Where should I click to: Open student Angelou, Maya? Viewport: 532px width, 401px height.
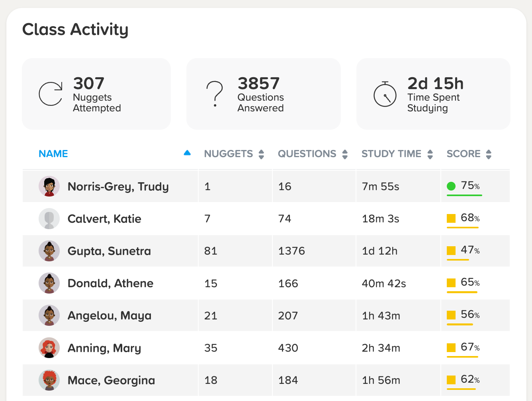coord(110,315)
